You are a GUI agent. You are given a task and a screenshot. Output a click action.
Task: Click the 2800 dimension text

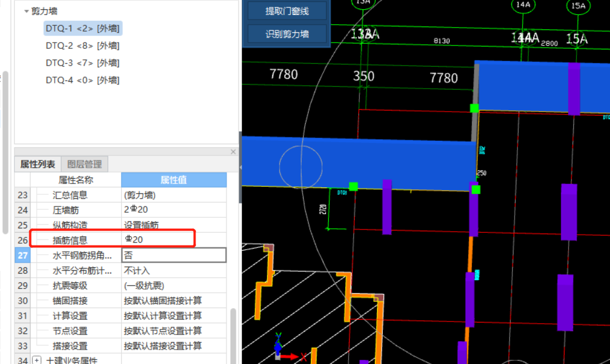(x=549, y=44)
